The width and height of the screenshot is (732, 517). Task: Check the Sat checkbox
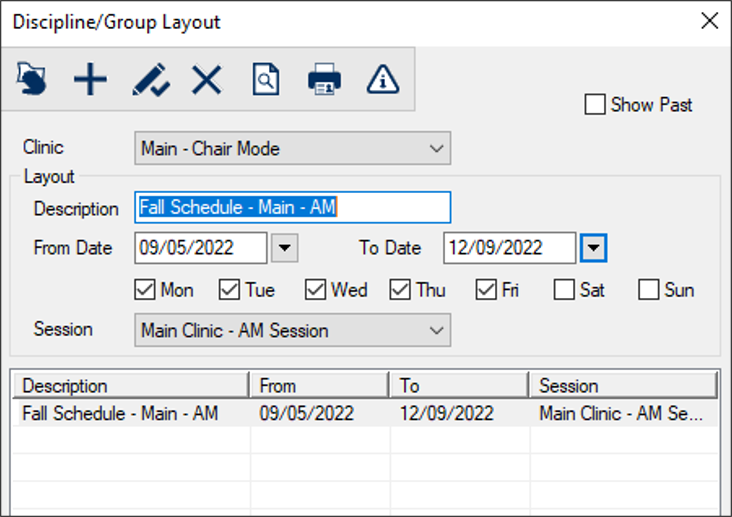coord(564,290)
